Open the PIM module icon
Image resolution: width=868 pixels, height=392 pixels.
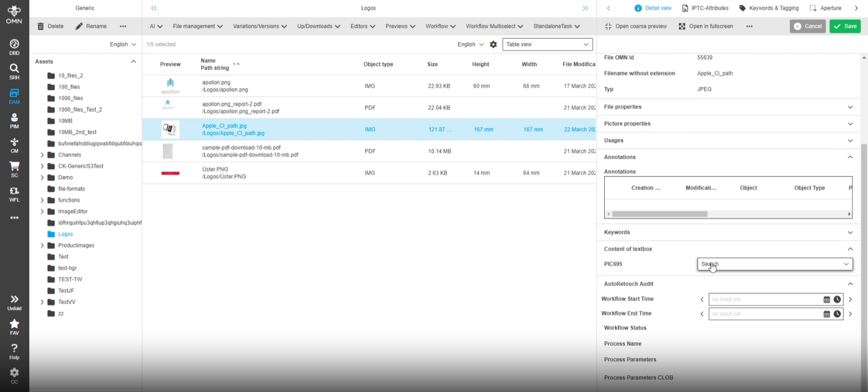coord(14,121)
